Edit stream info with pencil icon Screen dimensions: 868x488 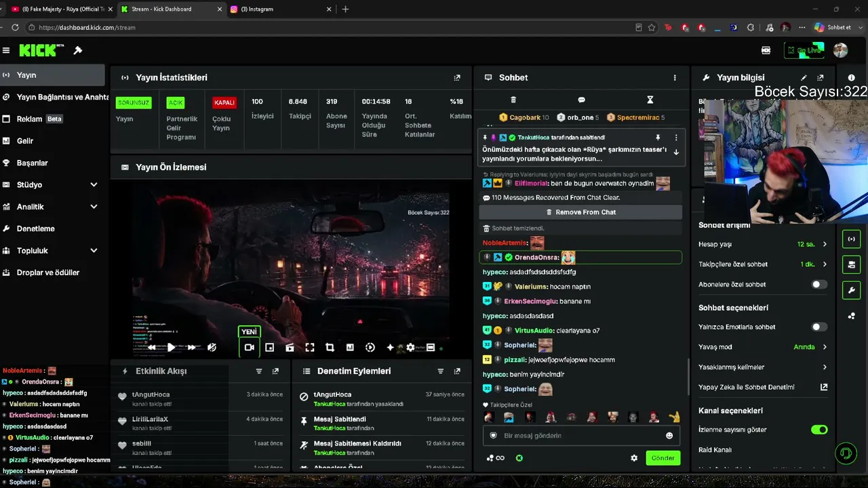click(804, 78)
